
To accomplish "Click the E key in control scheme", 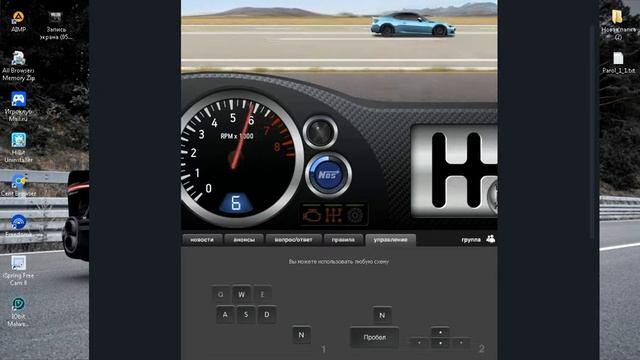I will point(262,294).
